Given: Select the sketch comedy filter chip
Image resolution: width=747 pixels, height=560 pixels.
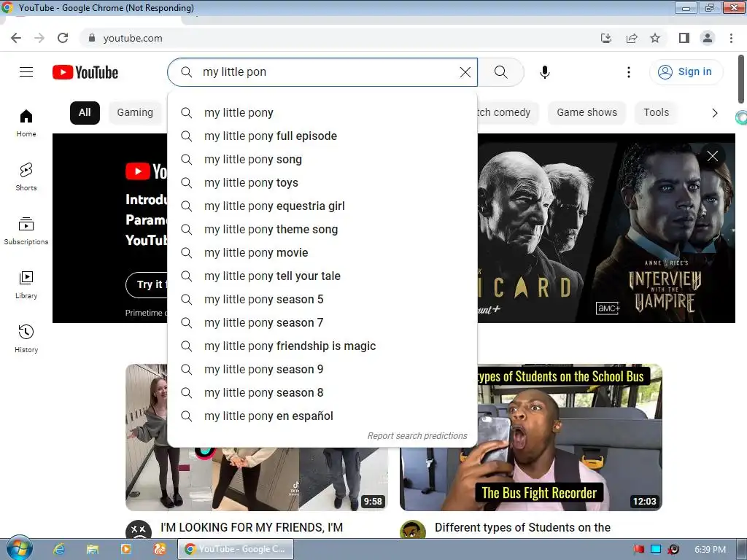Looking at the screenshot, I should [x=508, y=113].
